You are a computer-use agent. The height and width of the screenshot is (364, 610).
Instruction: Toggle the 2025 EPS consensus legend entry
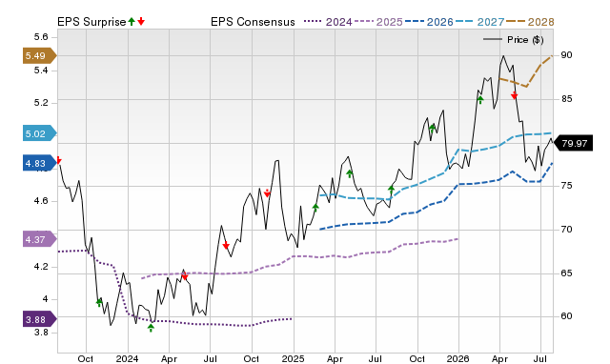click(x=378, y=22)
